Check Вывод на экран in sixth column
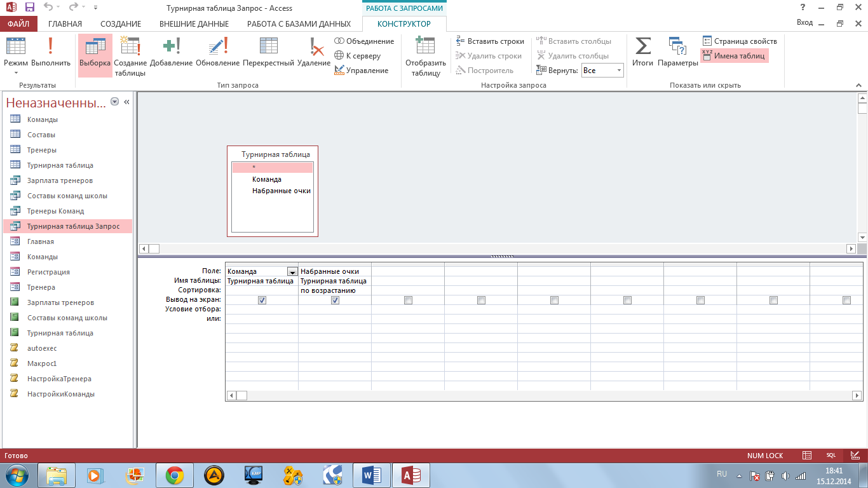Viewport: 868px width, 488px height. [x=627, y=300]
